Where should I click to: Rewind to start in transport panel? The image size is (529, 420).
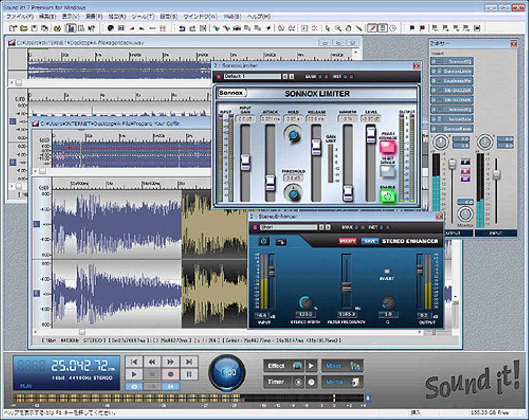tap(134, 362)
